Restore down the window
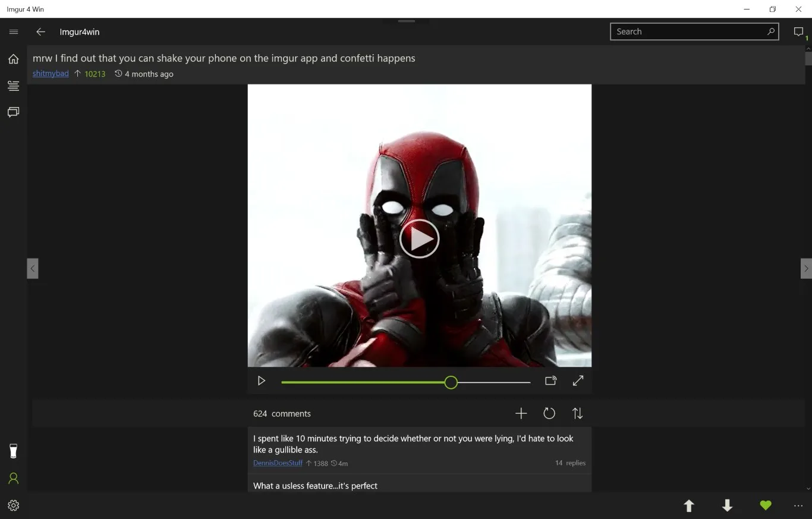Image resolution: width=812 pixels, height=519 pixels. 773,9
